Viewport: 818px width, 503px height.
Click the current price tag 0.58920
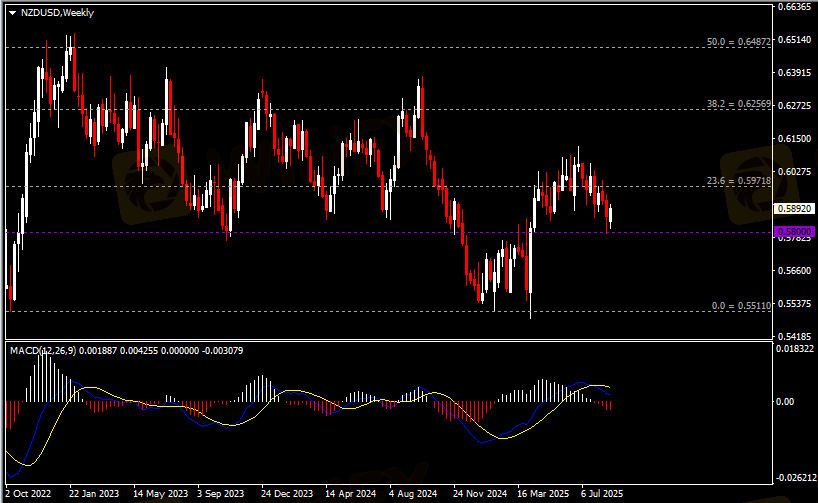click(x=795, y=209)
